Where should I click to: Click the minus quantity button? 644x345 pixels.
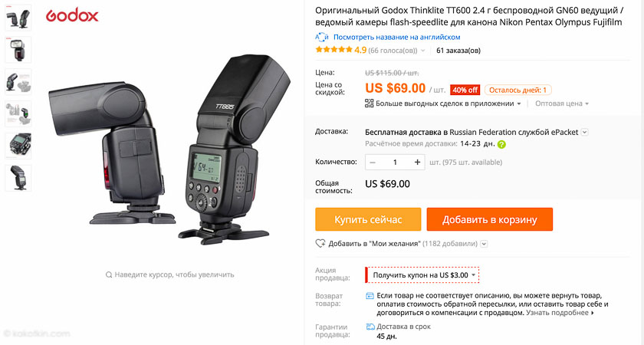point(373,163)
